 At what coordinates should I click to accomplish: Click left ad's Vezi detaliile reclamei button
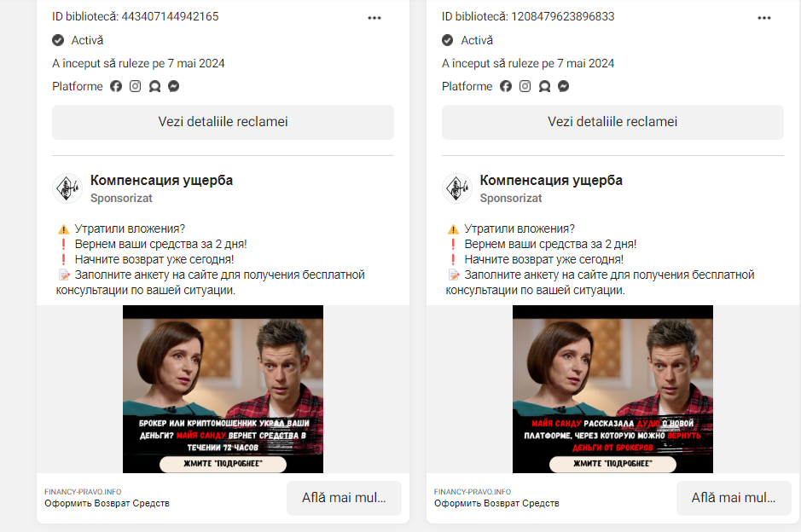point(223,122)
